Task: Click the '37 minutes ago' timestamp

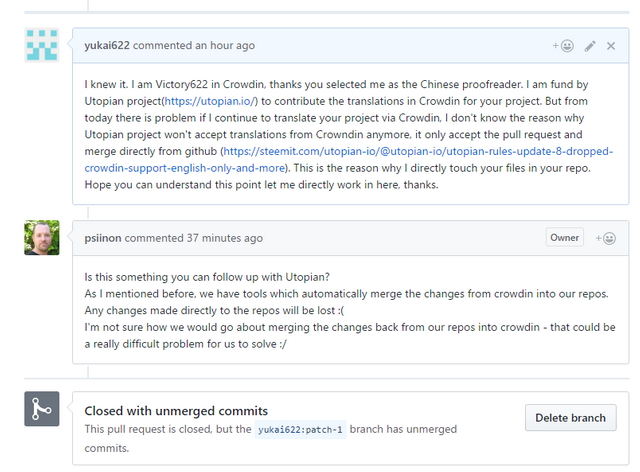Action: (225, 238)
